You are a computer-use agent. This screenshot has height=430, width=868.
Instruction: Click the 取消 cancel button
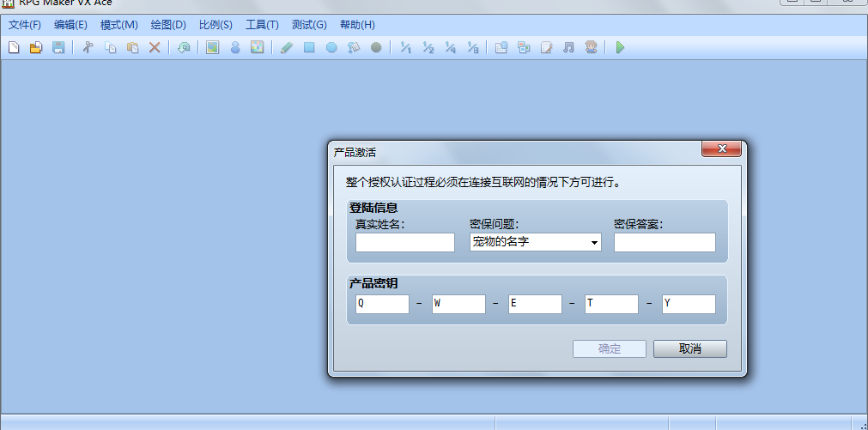tap(689, 348)
